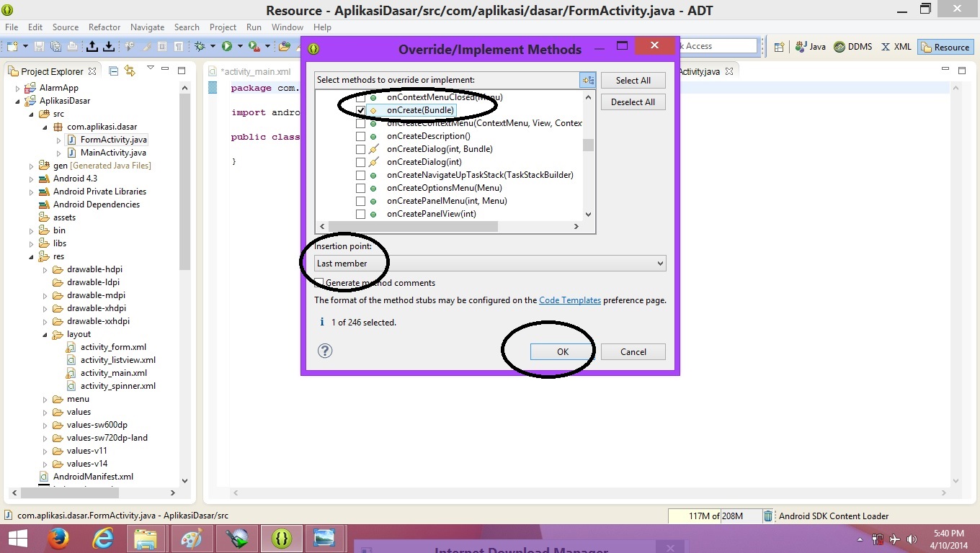Open Project Explorer view menu triangle

click(151, 68)
